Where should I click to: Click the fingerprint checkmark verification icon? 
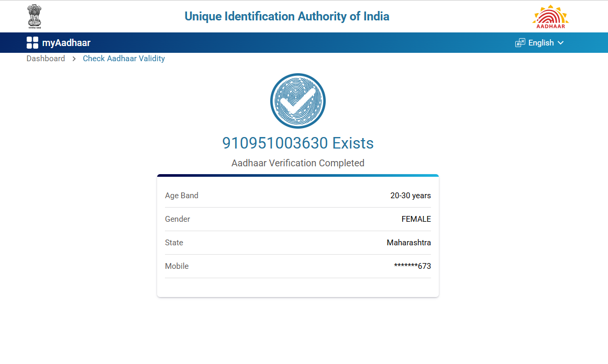pyautogui.click(x=298, y=101)
